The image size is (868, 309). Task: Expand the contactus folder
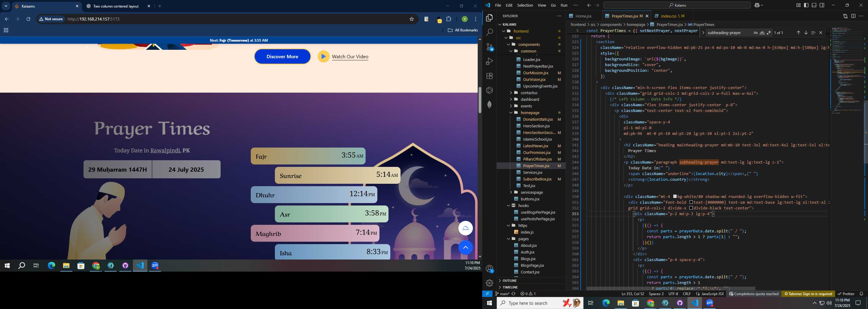(511, 93)
